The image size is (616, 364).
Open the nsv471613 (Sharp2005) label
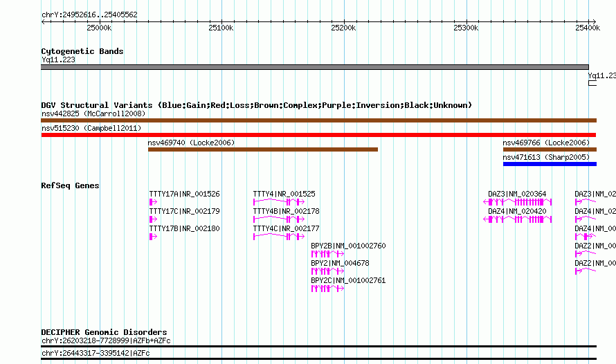[547, 157]
